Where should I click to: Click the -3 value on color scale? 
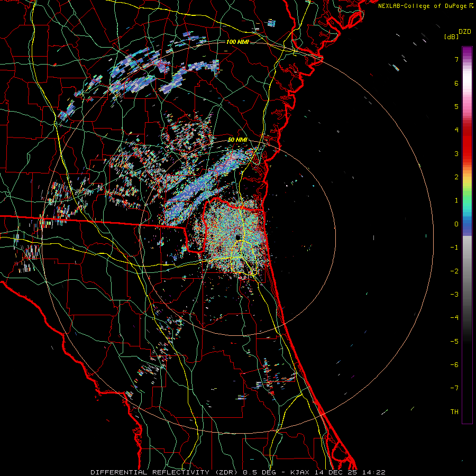click(x=454, y=295)
